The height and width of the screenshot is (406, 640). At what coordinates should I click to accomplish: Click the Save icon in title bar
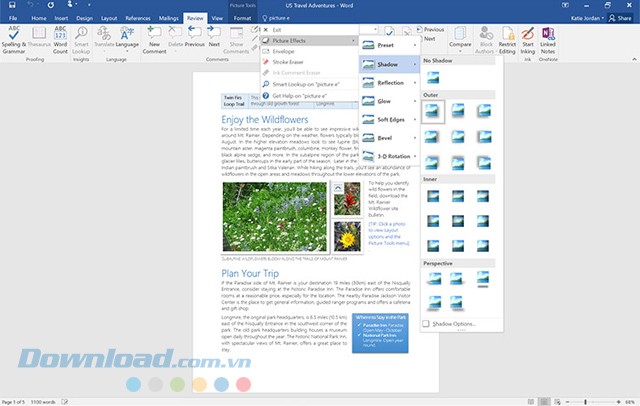[x=12, y=5]
